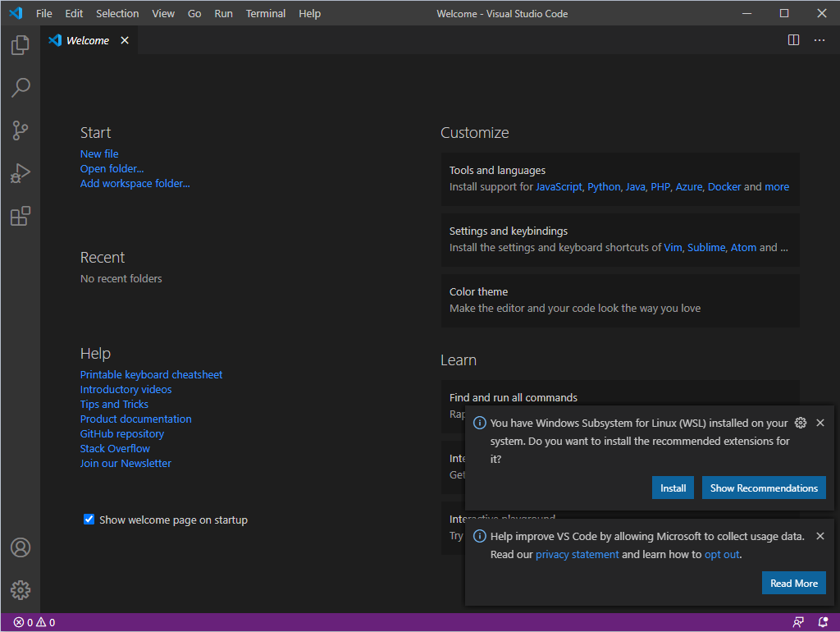
Task: Open the privacy statement link
Action: pos(577,554)
